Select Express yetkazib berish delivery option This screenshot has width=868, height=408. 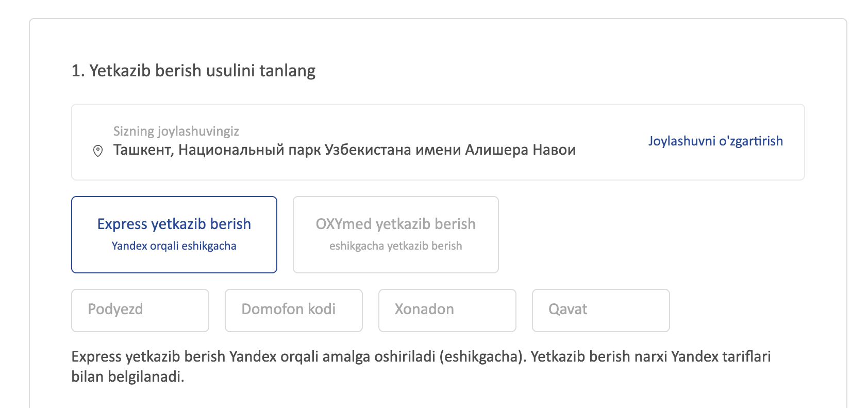coord(174,234)
